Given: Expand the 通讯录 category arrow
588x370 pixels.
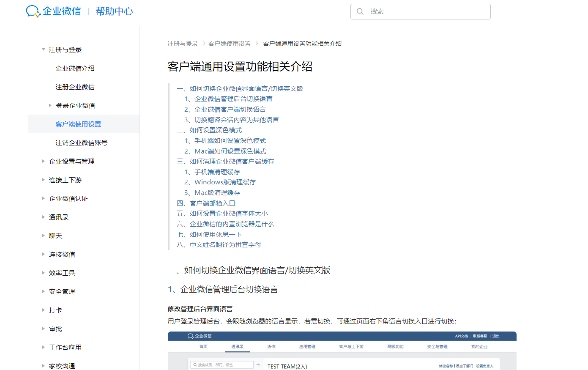Looking at the screenshot, I should pos(43,217).
